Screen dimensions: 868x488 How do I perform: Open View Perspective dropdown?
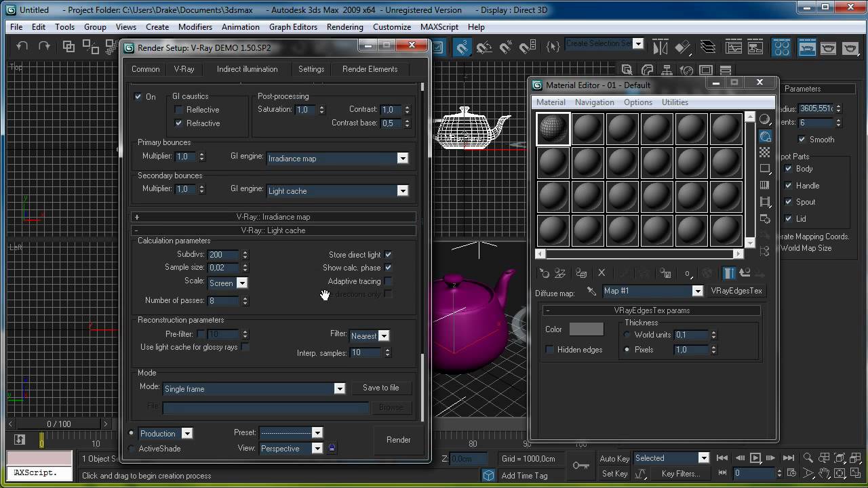pyautogui.click(x=291, y=448)
